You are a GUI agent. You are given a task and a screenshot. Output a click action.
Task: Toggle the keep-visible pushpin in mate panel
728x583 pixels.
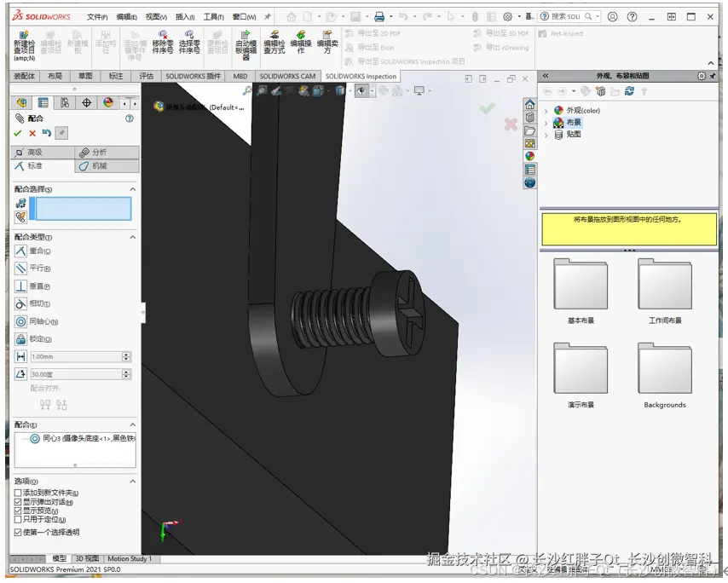point(61,133)
